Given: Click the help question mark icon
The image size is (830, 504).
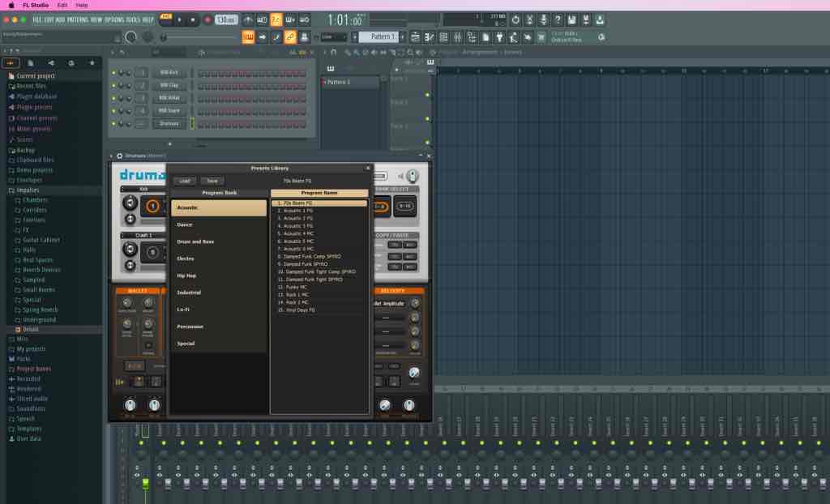Looking at the screenshot, I should [558, 19].
